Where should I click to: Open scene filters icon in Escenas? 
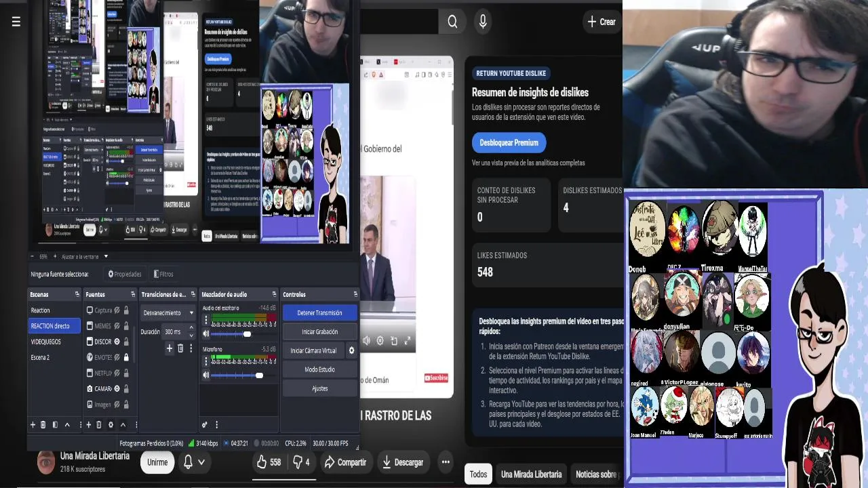pos(55,425)
